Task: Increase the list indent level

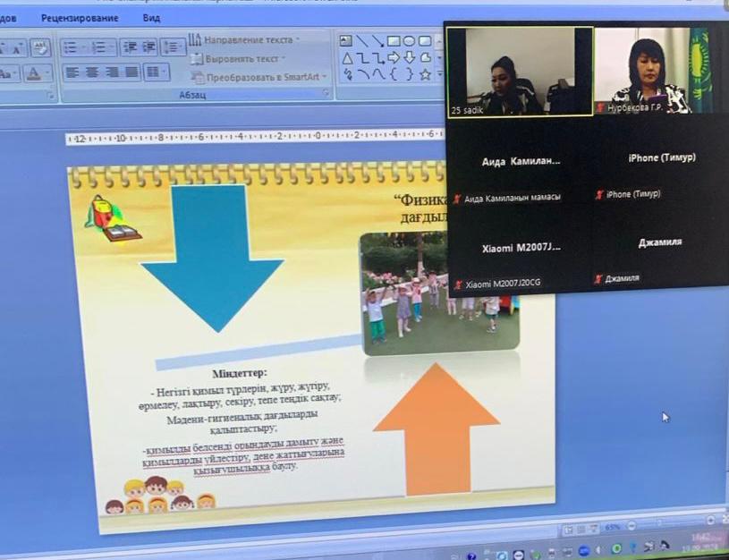Action: click(148, 47)
